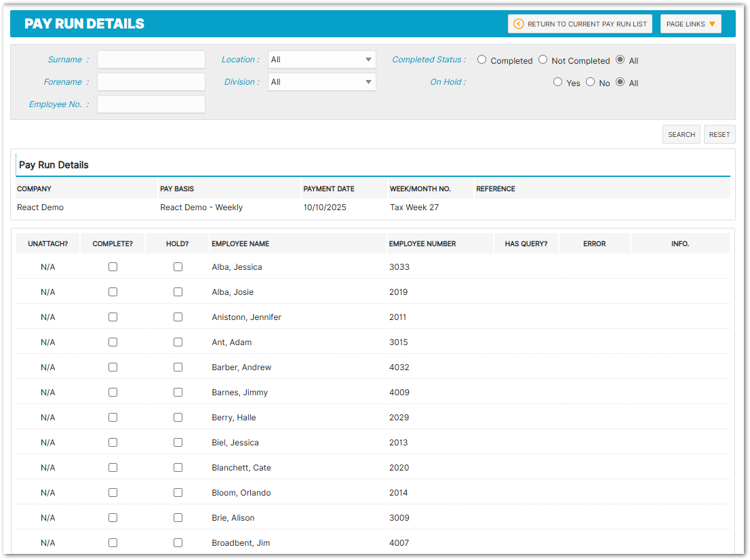The width and height of the screenshot is (750, 560).
Task: Return to Current Pay Run List
Action: [x=580, y=24]
